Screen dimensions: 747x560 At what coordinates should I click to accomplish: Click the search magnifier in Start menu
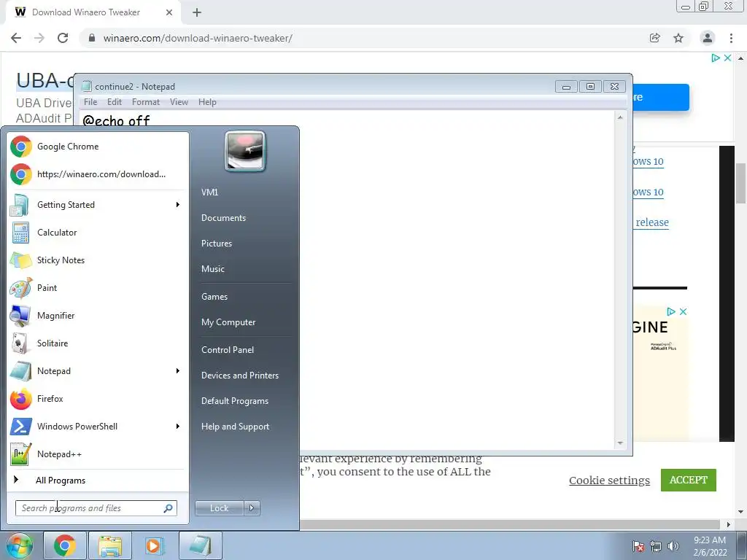tap(168, 508)
